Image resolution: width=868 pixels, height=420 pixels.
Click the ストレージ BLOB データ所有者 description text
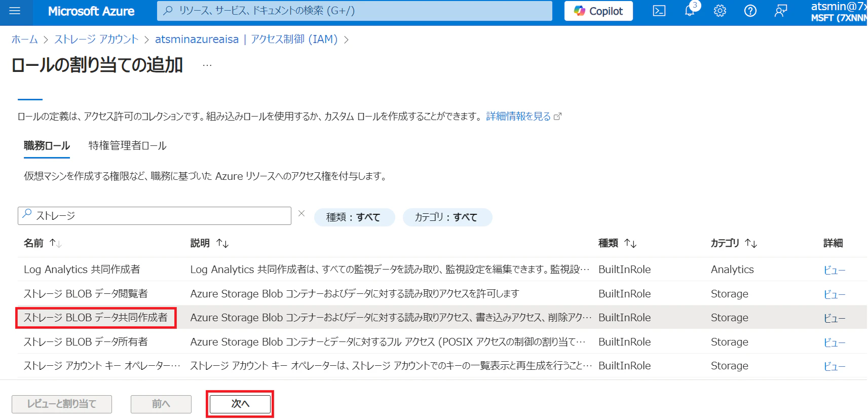[x=388, y=342]
